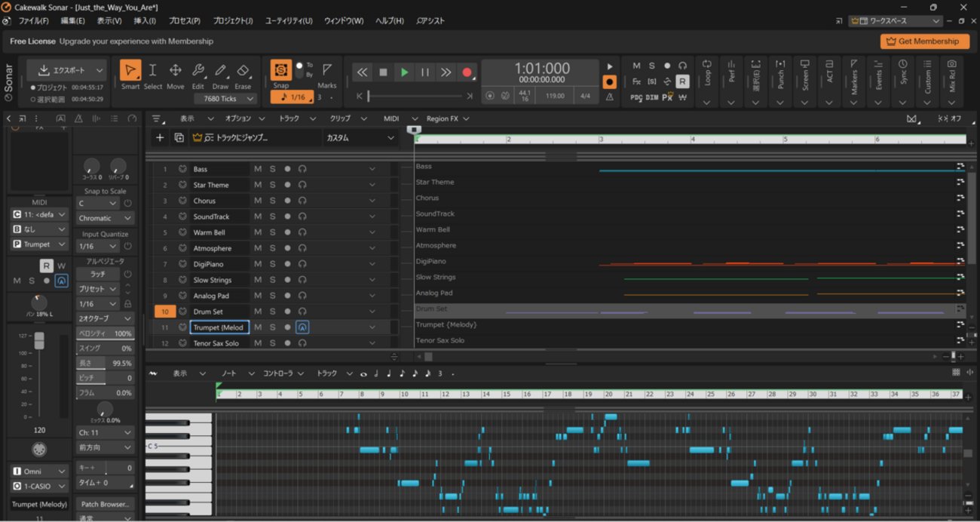Screen dimensions: 980x522
Task: Toggle the DIM button
Action: tap(652, 97)
